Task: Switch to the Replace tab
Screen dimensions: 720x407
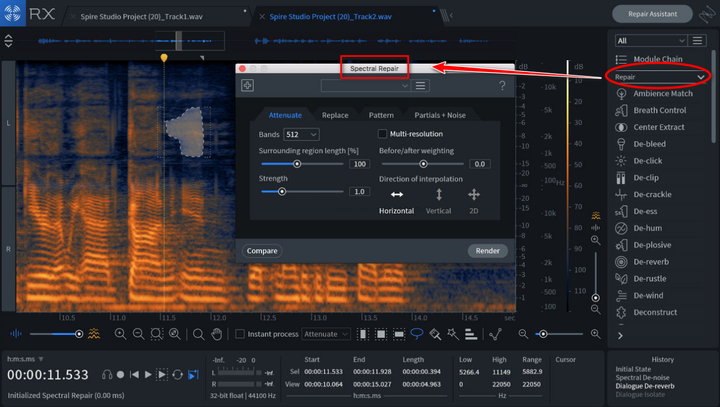Action: (335, 115)
